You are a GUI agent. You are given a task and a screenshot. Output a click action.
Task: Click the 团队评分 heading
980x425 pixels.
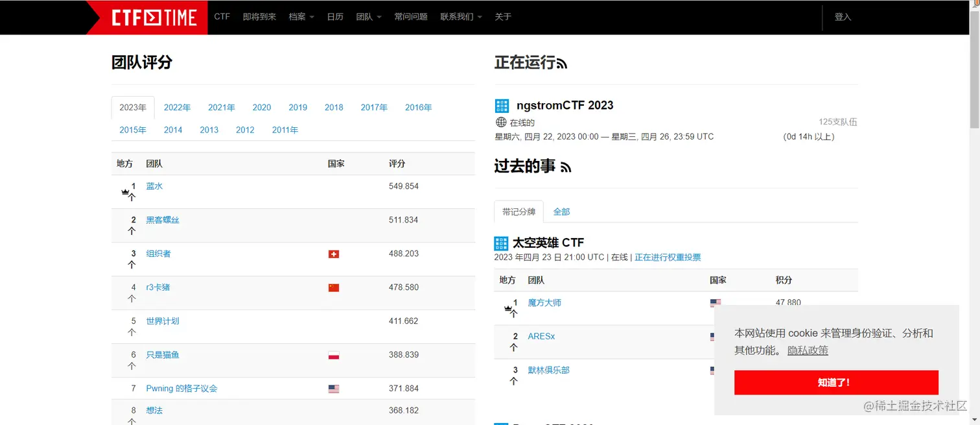click(142, 63)
